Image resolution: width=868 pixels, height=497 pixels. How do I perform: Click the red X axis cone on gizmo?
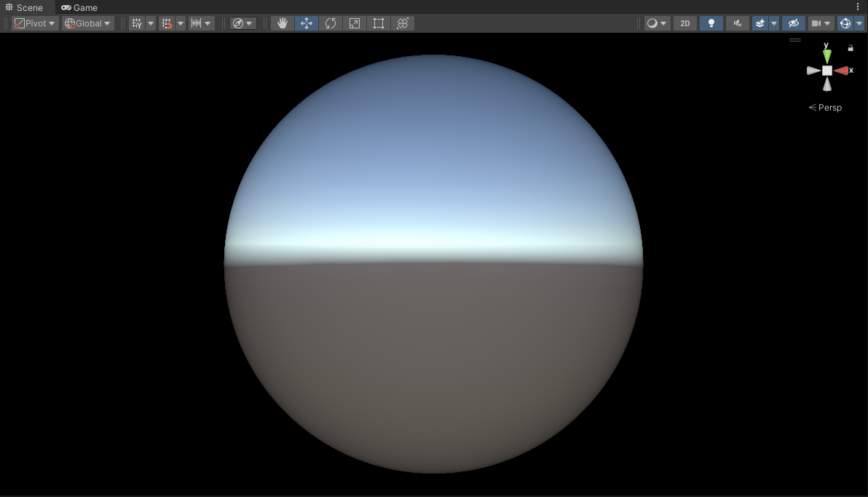[x=843, y=71]
